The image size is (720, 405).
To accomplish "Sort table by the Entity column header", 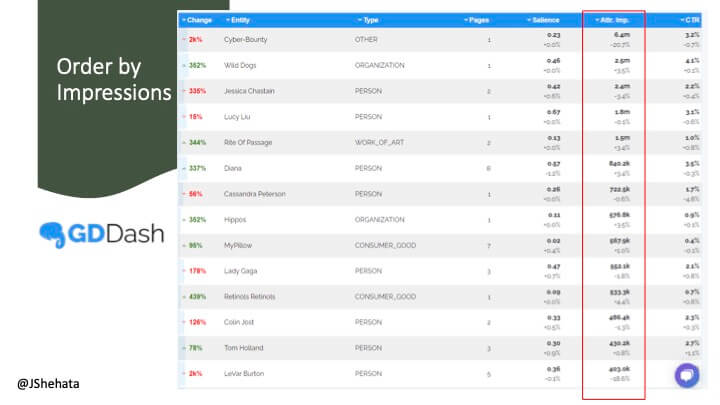I will click(x=237, y=20).
